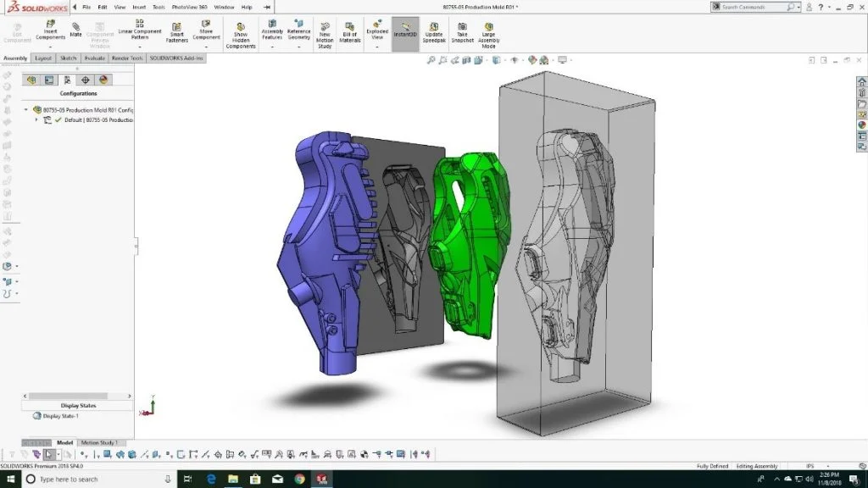The height and width of the screenshot is (488, 868).
Task: Toggle Show Hidden Components
Action: (241, 34)
